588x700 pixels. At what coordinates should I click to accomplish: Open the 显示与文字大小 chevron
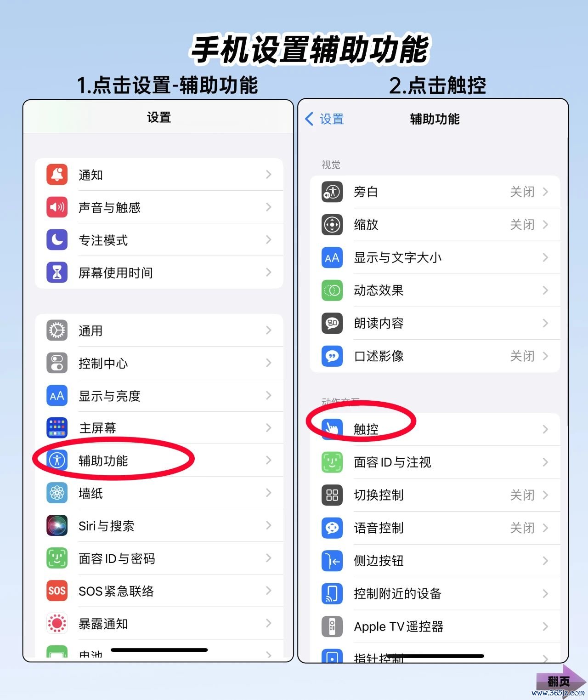[545, 257]
